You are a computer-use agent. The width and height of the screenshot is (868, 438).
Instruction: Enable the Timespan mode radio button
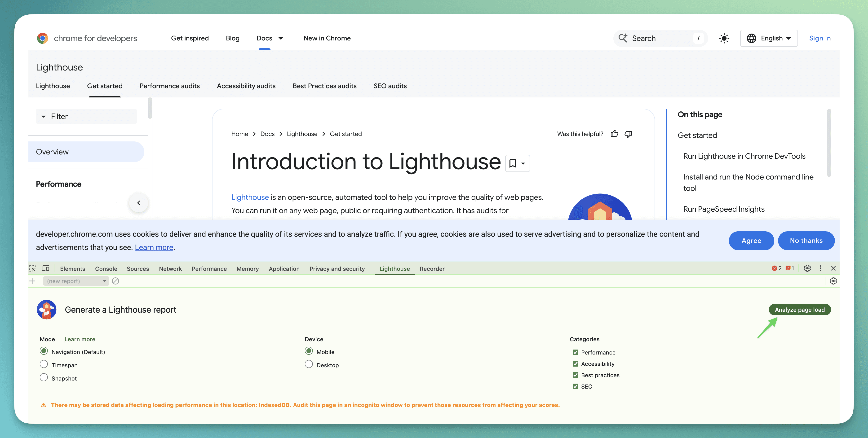pyautogui.click(x=44, y=364)
